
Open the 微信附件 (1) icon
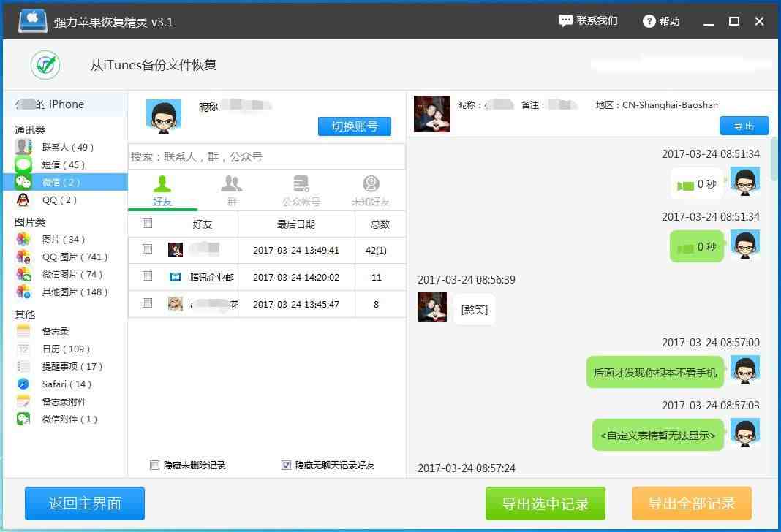click(23, 419)
